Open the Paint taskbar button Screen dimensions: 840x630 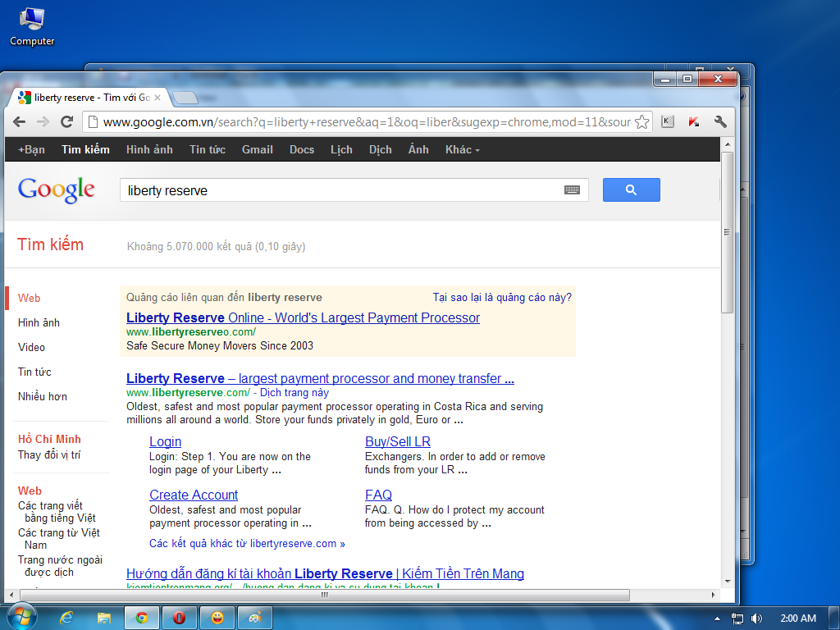coord(255,619)
